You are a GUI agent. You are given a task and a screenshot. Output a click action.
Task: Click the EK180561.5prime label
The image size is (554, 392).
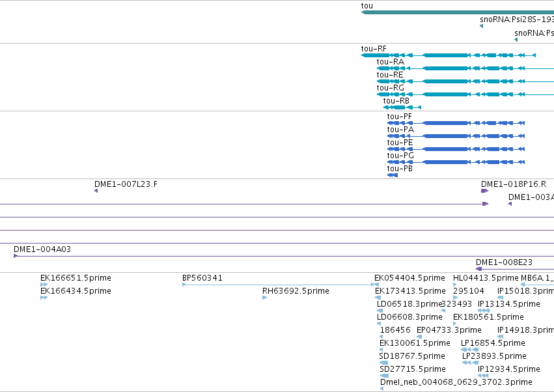(488, 317)
